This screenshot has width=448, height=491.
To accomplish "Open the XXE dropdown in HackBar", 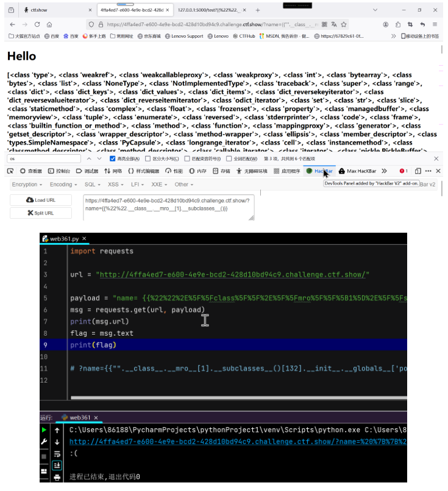I will coord(159,185).
